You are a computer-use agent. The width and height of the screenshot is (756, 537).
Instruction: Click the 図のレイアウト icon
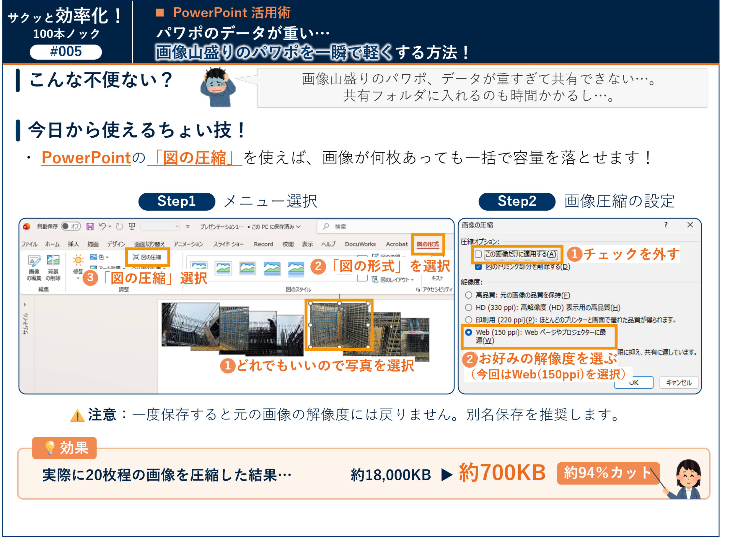point(375,280)
